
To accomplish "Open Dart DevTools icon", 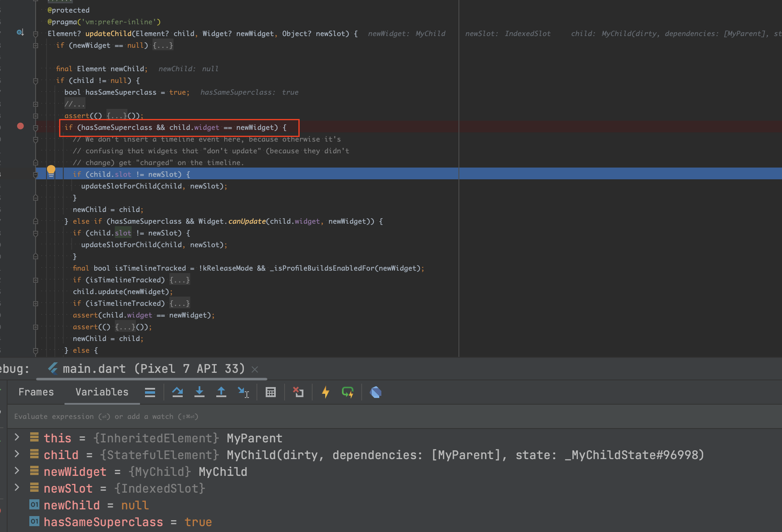I will point(375,392).
